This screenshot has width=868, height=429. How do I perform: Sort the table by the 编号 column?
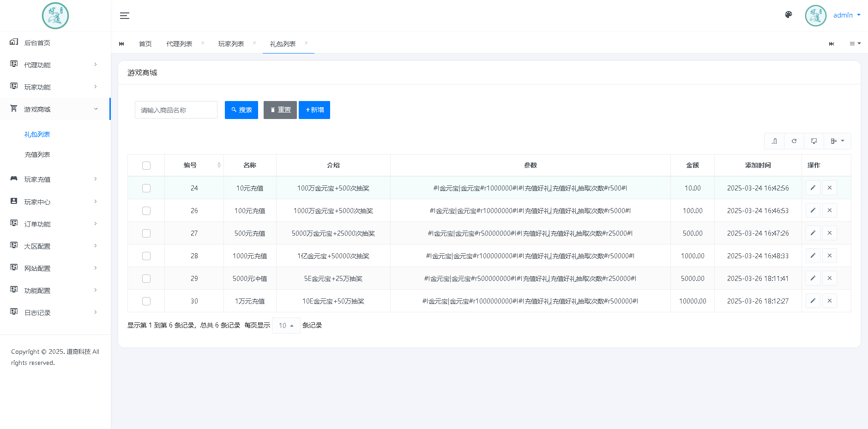point(194,165)
